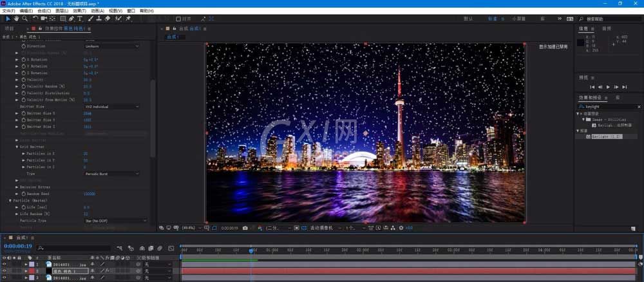Hide layer 3 with its eye icon
The width and height of the screenshot is (644, 282).
[x=5, y=278]
